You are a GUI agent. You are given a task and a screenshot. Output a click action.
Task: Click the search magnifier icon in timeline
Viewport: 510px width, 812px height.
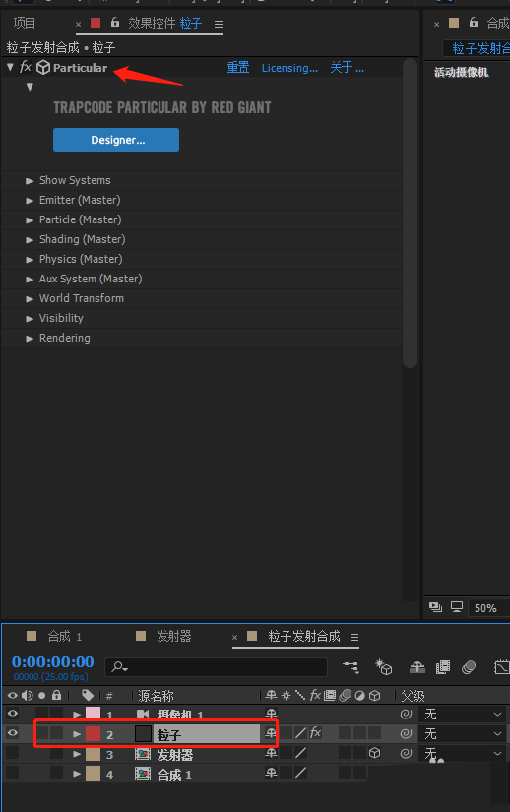point(119,667)
